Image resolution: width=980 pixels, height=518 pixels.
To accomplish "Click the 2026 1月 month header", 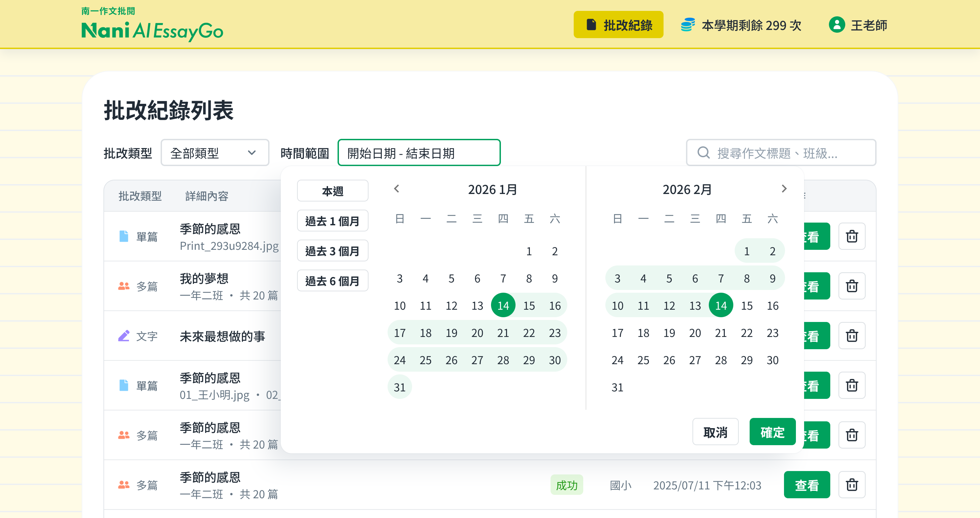I will point(492,189).
